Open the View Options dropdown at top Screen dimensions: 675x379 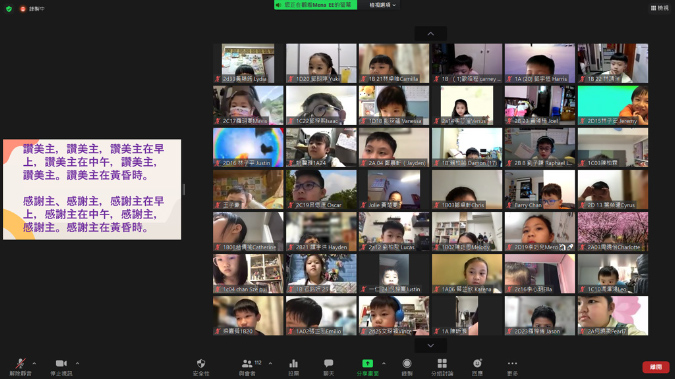click(x=382, y=5)
